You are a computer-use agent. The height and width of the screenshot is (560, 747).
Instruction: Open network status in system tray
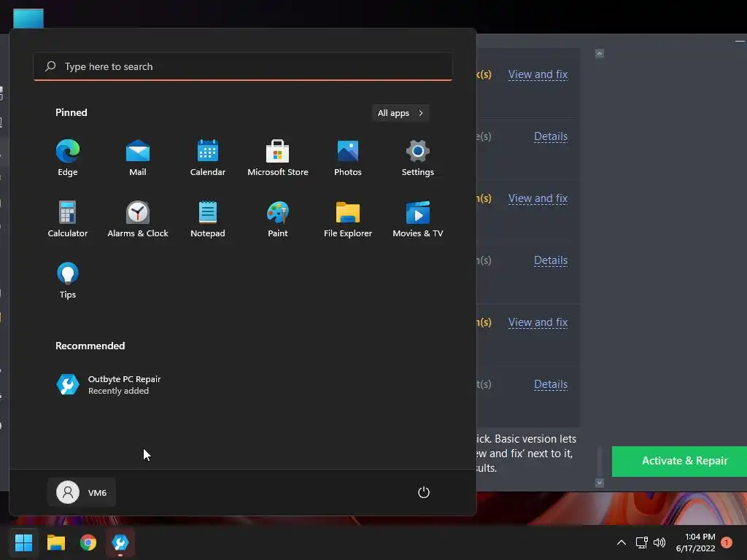641,542
